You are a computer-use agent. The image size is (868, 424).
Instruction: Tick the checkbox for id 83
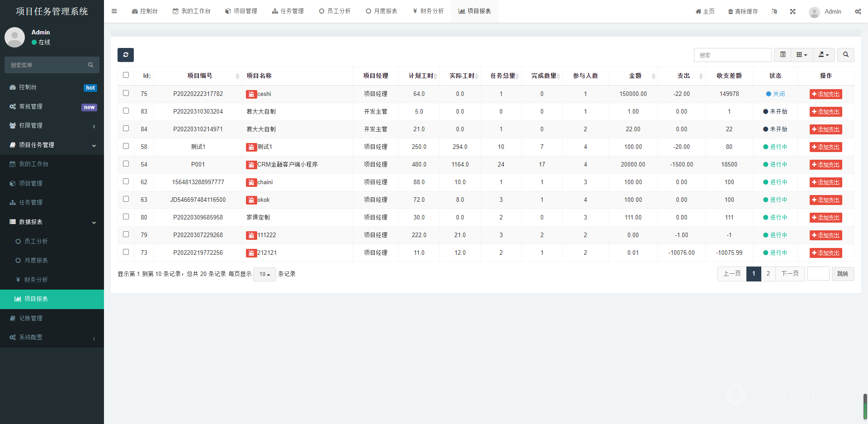[x=126, y=111]
